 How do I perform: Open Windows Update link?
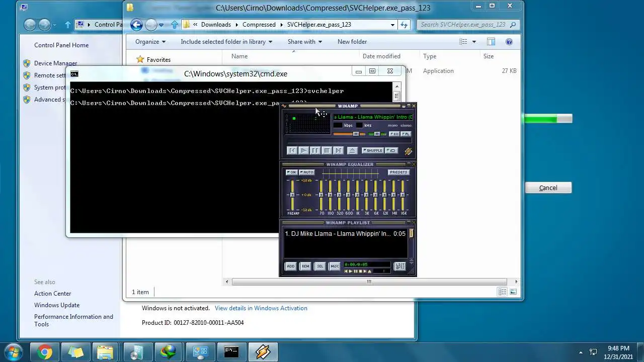pyautogui.click(x=57, y=305)
